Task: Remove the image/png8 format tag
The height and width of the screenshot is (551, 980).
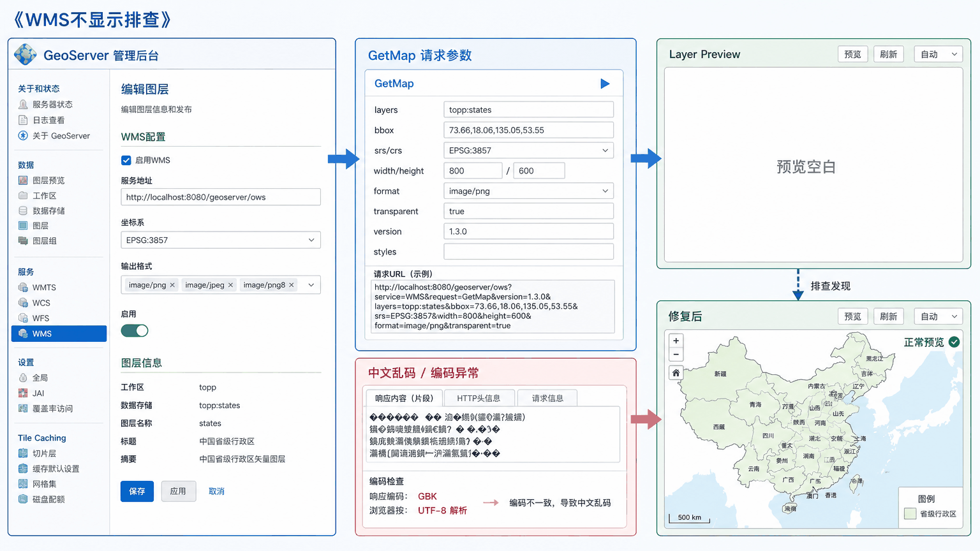Action: (292, 285)
